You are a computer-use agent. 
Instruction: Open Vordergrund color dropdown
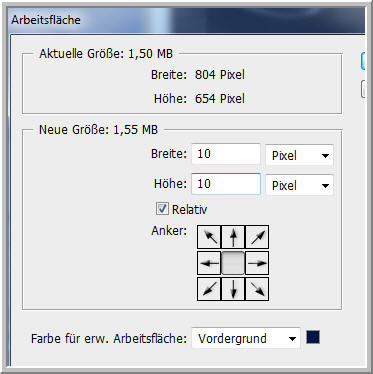pyautogui.click(x=246, y=339)
